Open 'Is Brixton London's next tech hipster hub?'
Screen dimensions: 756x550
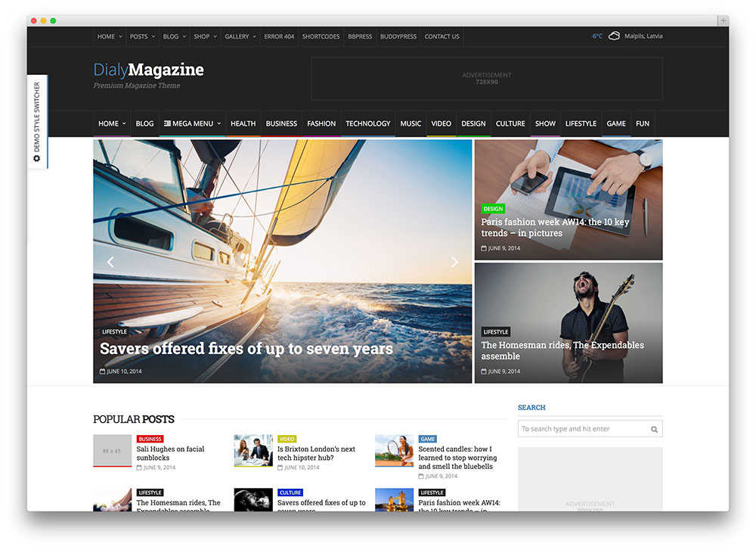tap(316, 453)
